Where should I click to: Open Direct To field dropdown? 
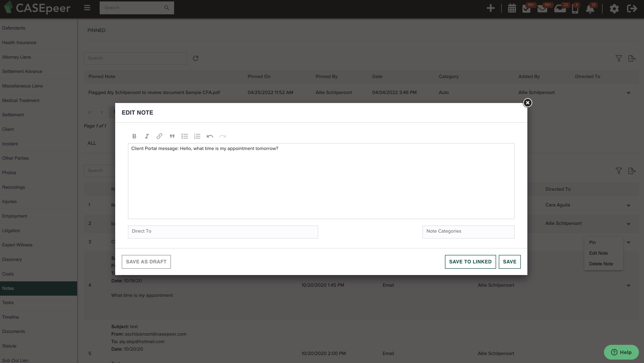223,232
